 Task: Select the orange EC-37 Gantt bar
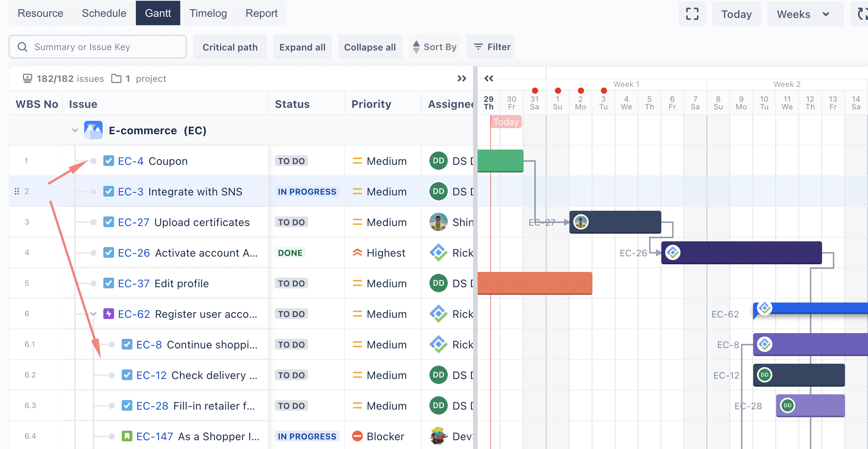coord(535,283)
